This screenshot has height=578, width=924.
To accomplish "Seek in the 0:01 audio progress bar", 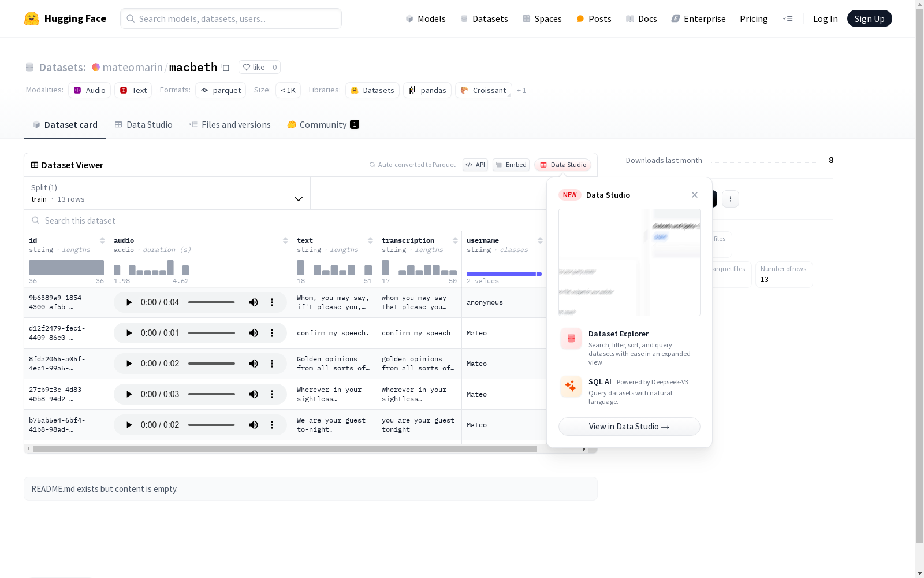I will coord(211,333).
